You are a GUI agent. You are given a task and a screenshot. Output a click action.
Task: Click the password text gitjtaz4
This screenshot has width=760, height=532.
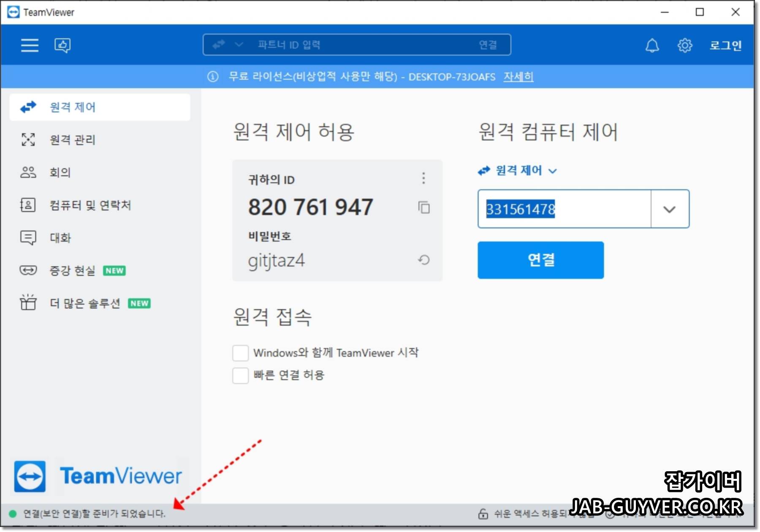click(x=277, y=261)
